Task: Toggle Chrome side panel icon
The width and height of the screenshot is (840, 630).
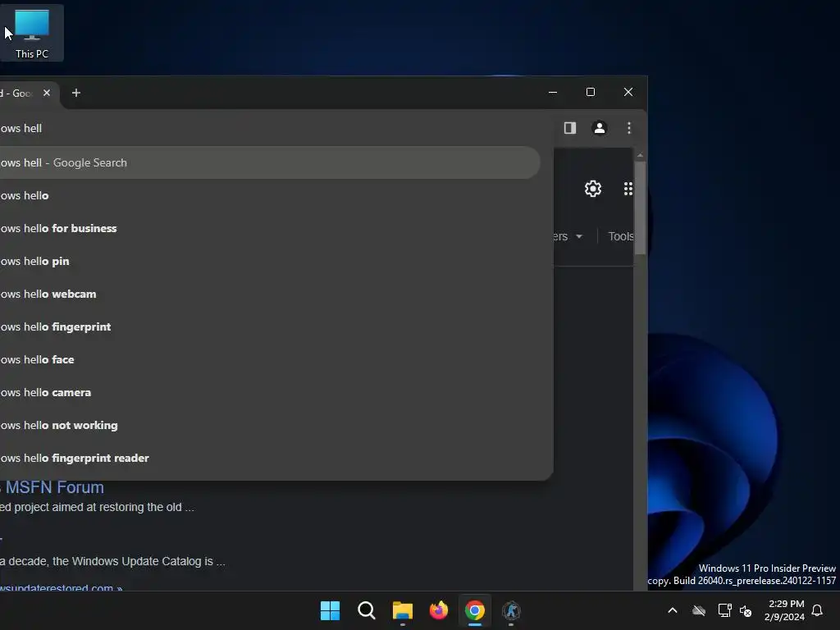Action: [570, 128]
